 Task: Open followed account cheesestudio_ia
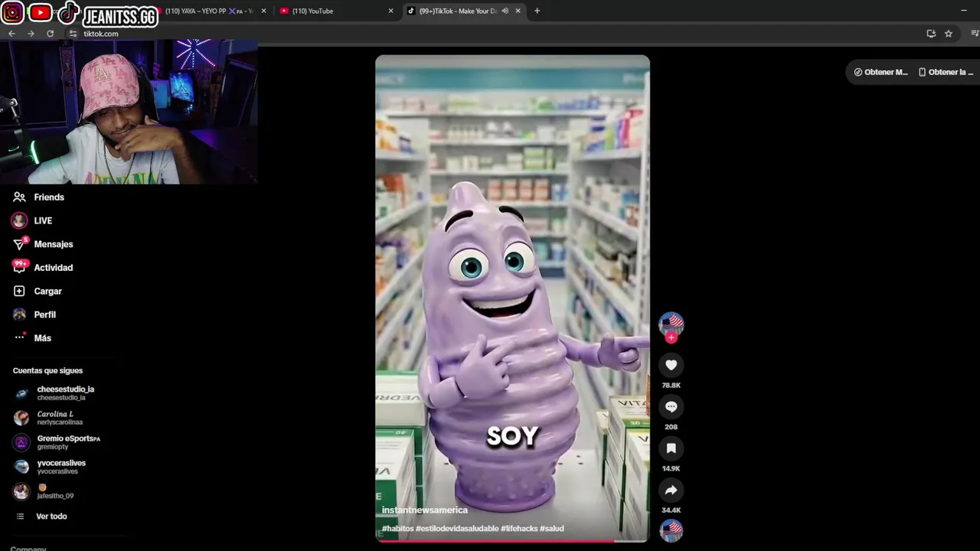[65, 393]
